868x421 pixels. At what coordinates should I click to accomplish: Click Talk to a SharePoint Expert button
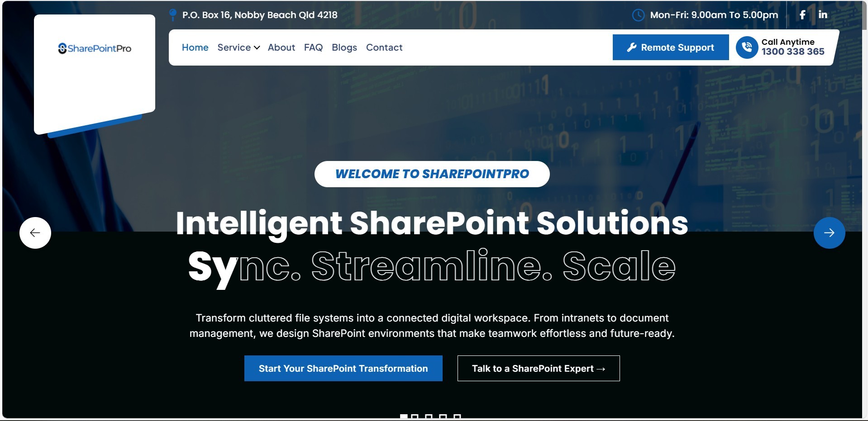pos(539,368)
